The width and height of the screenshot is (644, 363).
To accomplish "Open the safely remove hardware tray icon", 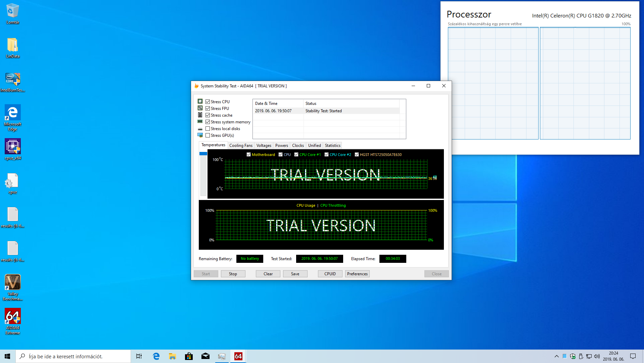I will 581,356.
